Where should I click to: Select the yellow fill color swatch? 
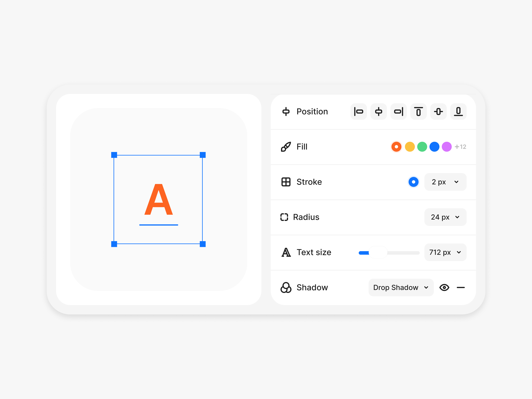[x=410, y=147]
